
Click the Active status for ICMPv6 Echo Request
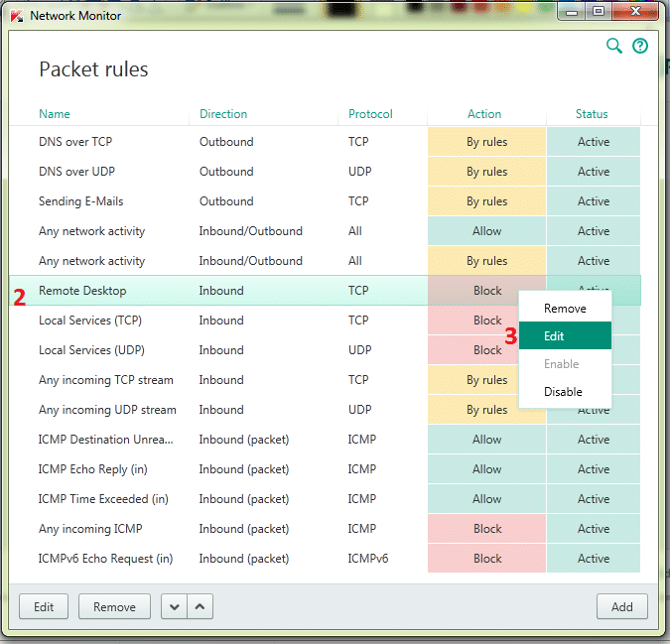[594, 558]
